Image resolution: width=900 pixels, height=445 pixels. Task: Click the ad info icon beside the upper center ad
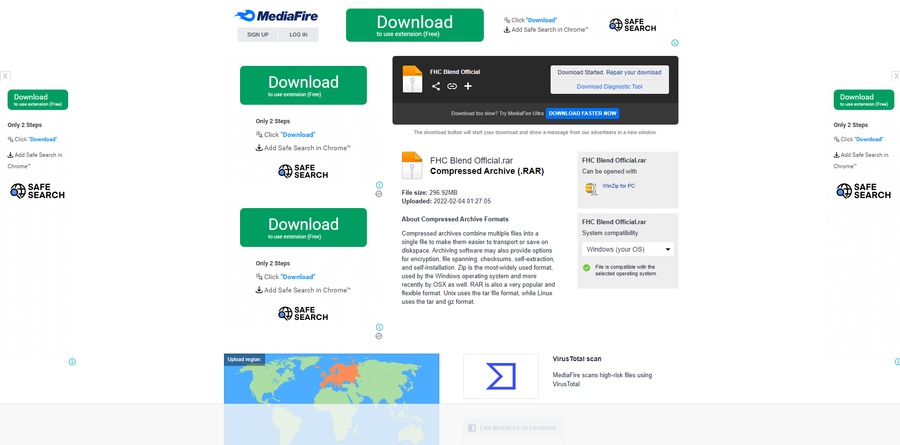coord(379,185)
